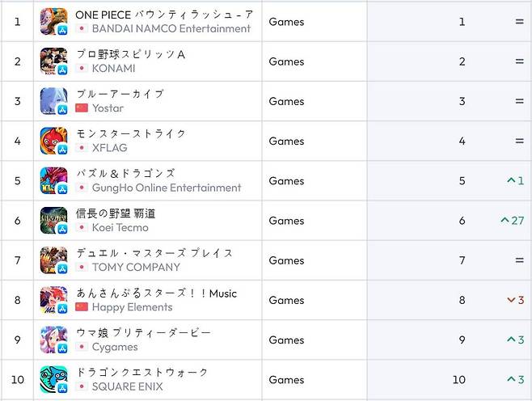
Task: Click the プロ野球スピリッツA app icon
Action: pyautogui.click(x=53, y=61)
